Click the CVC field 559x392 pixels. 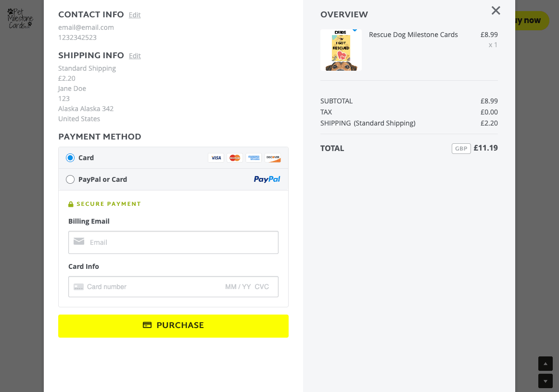click(x=262, y=287)
